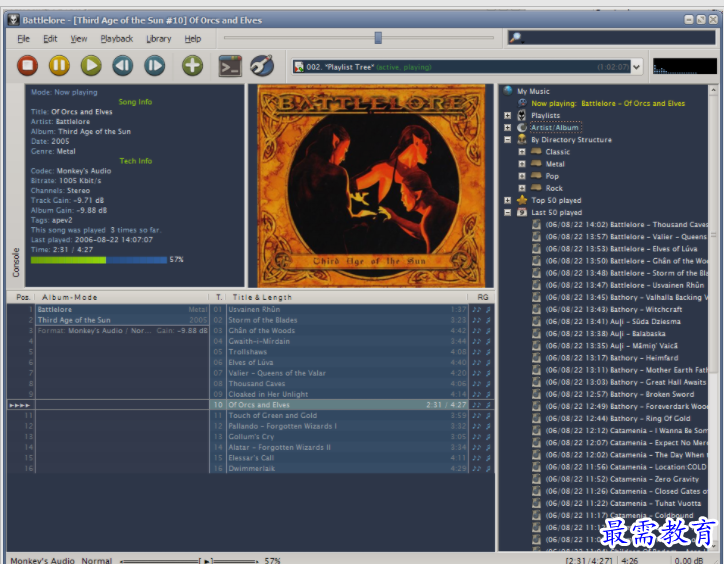The height and width of the screenshot is (564, 724).
Task: Select 'Bathory - Ring Of Gold' history entry
Action: [618, 418]
